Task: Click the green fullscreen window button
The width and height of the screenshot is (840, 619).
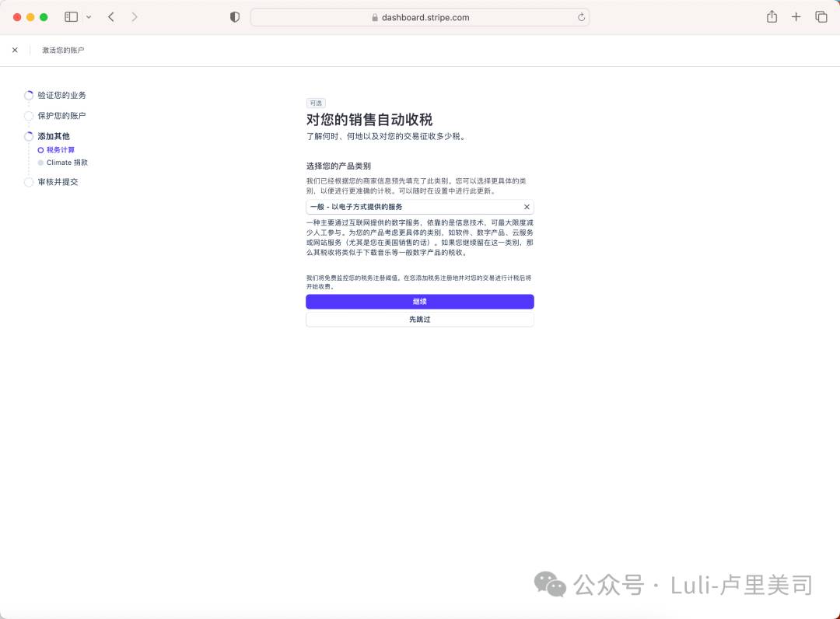Action: point(44,17)
